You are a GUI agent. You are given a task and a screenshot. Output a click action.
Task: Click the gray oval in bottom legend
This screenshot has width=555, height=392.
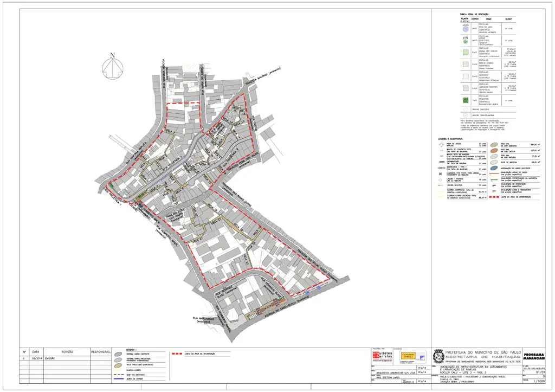(118, 354)
